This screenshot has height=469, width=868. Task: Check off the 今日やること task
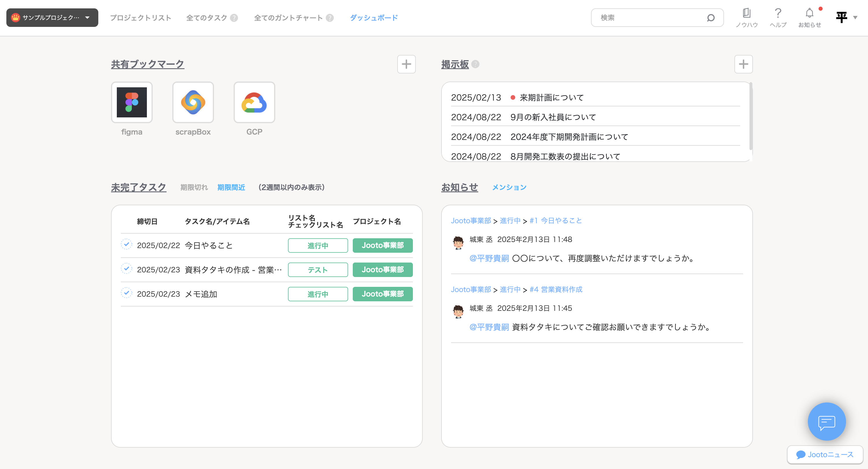coord(126,245)
